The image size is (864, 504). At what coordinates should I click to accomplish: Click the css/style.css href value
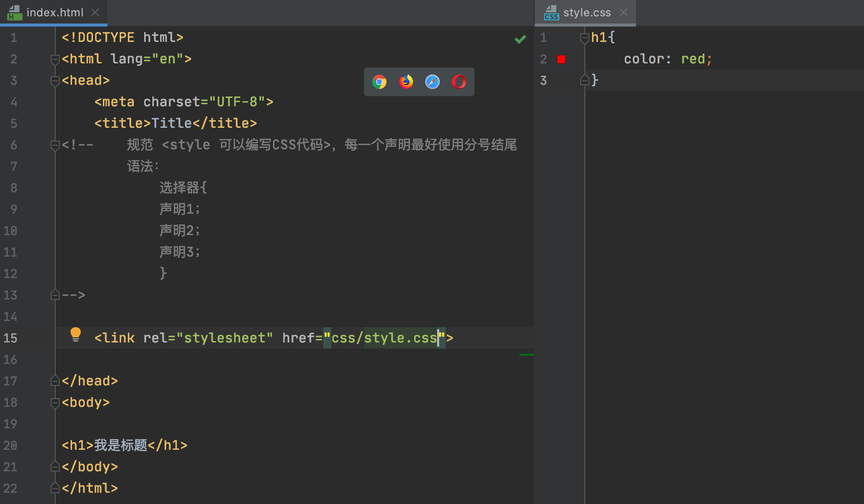[x=384, y=338]
